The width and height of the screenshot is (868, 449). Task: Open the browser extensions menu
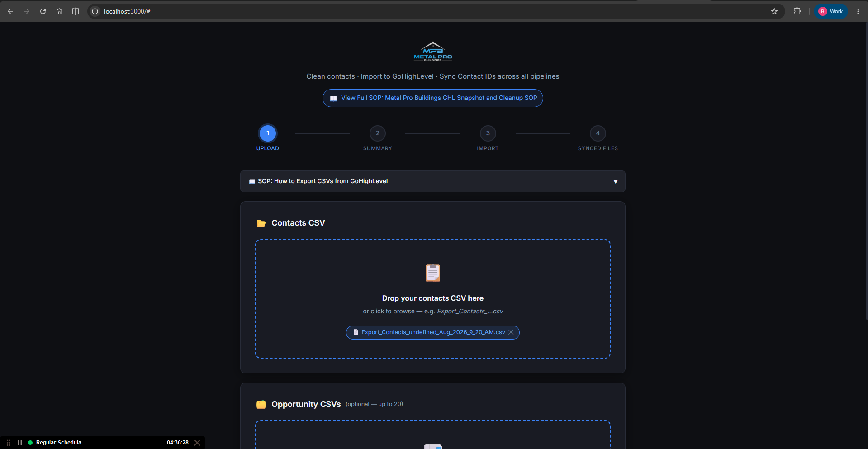797,11
